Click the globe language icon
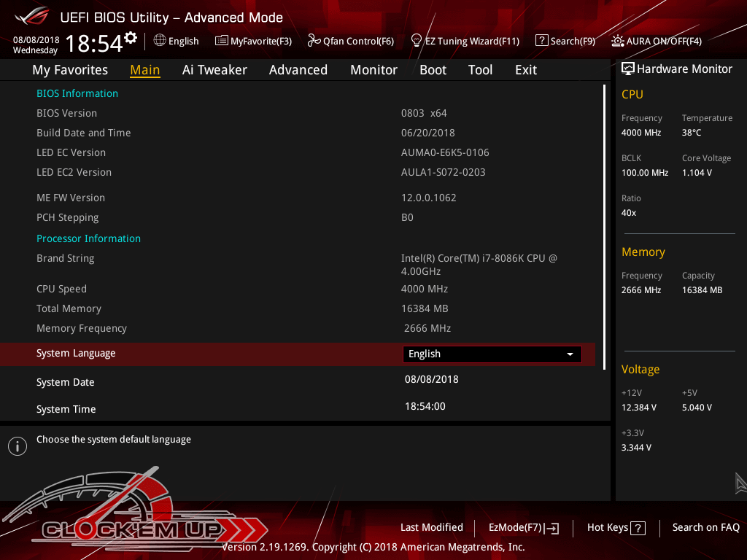747x560 pixels. click(x=160, y=41)
